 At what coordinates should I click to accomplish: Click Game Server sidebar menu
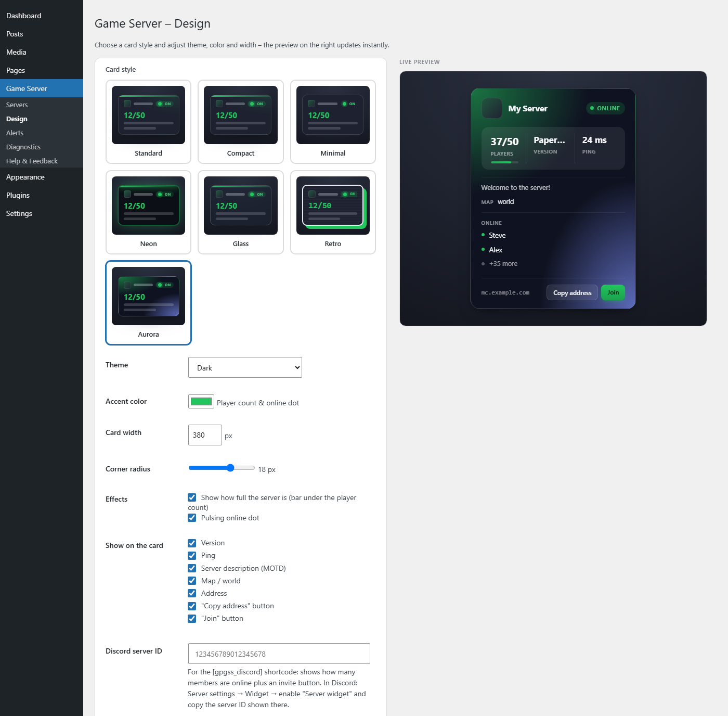[42, 88]
